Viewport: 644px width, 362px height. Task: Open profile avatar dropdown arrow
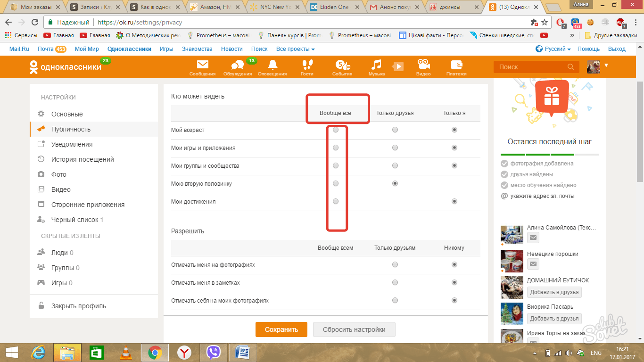click(606, 65)
